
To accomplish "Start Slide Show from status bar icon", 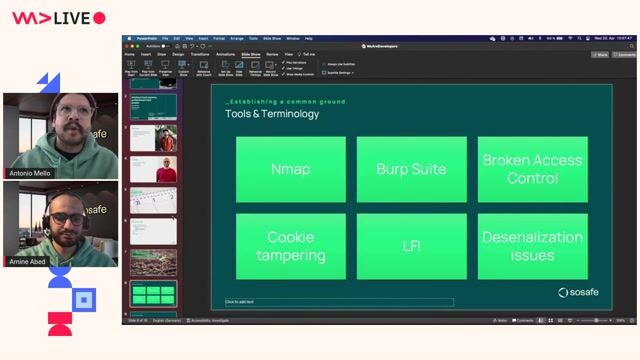I will [x=570, y=321].
